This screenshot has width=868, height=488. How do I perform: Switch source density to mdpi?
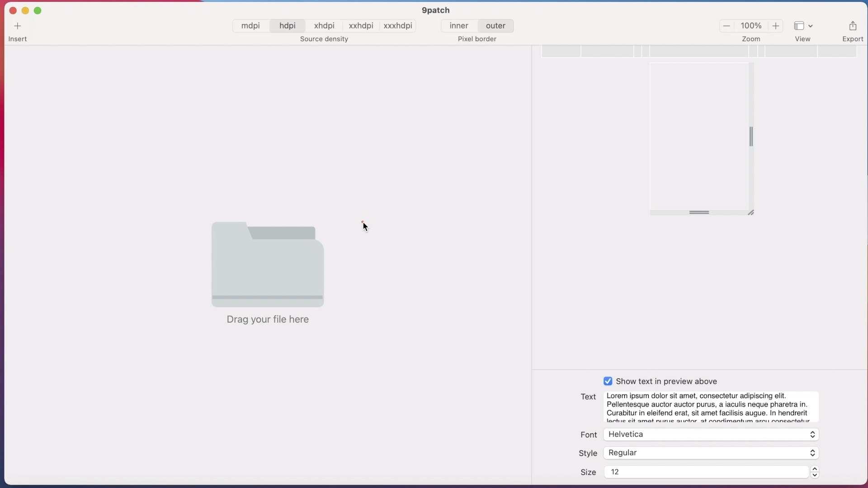pos(250,26)
